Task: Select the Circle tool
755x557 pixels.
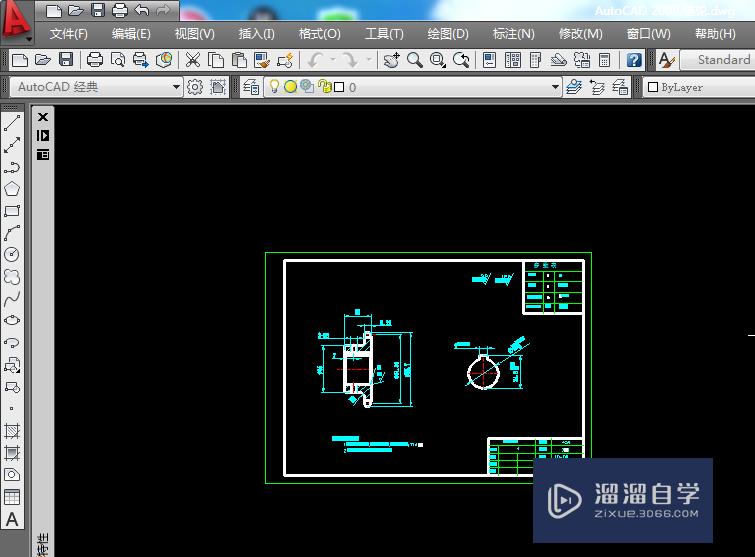Action: [x=12, y=255]
